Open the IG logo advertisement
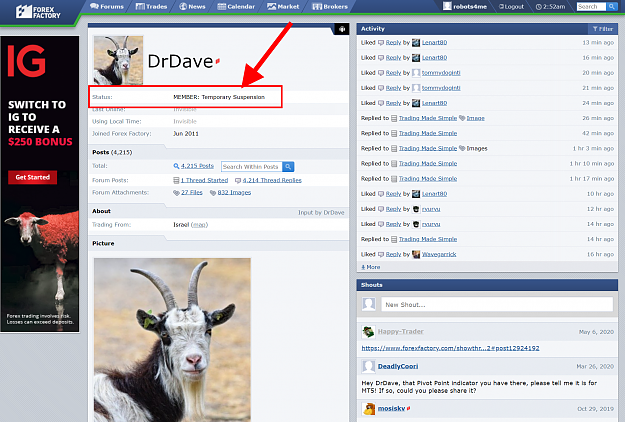 (26, 61)
